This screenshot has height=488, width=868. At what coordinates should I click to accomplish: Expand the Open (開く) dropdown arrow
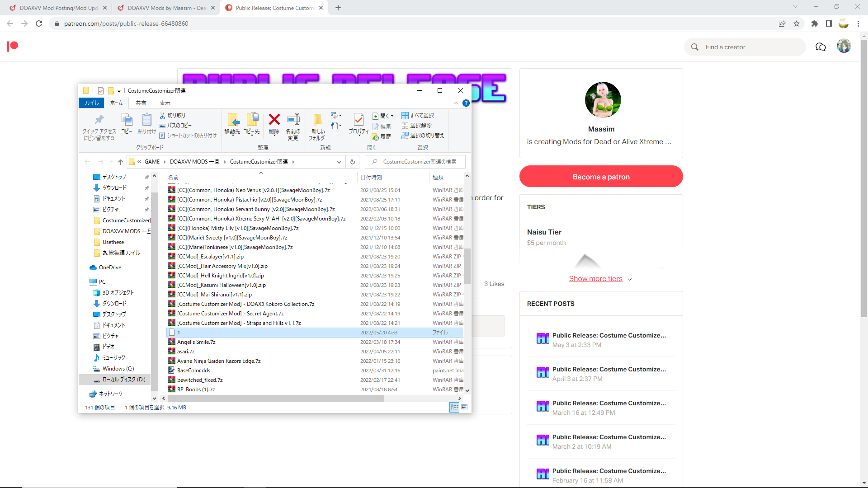[x=392, y=116]
